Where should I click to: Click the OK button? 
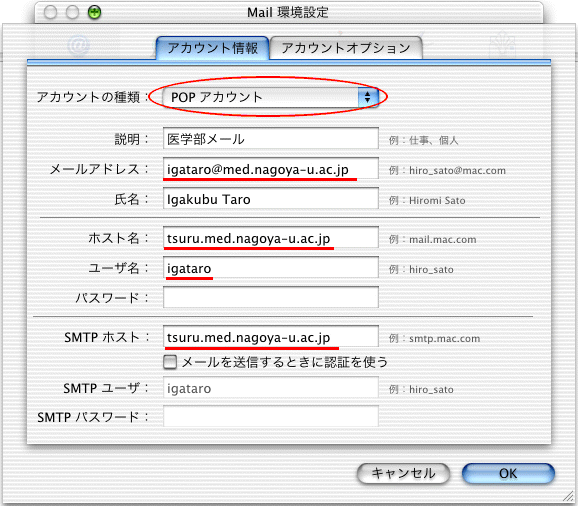click(508, 474)
